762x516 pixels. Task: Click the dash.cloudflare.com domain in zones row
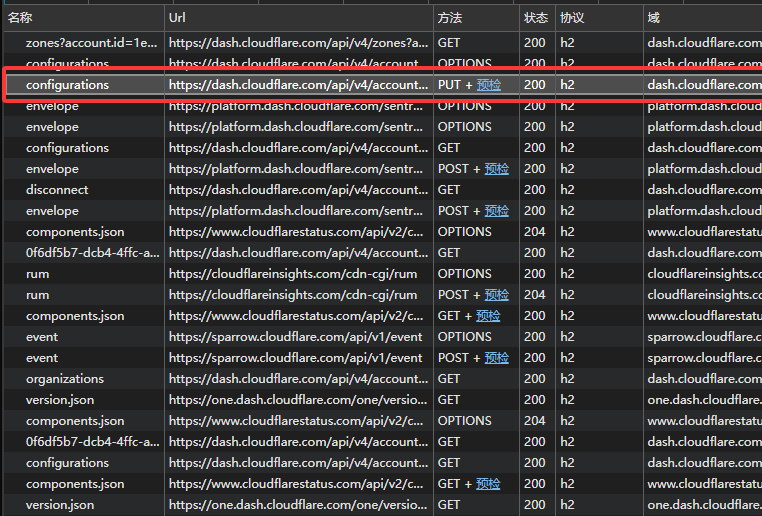pyautogui.click(x=704, y=43)
